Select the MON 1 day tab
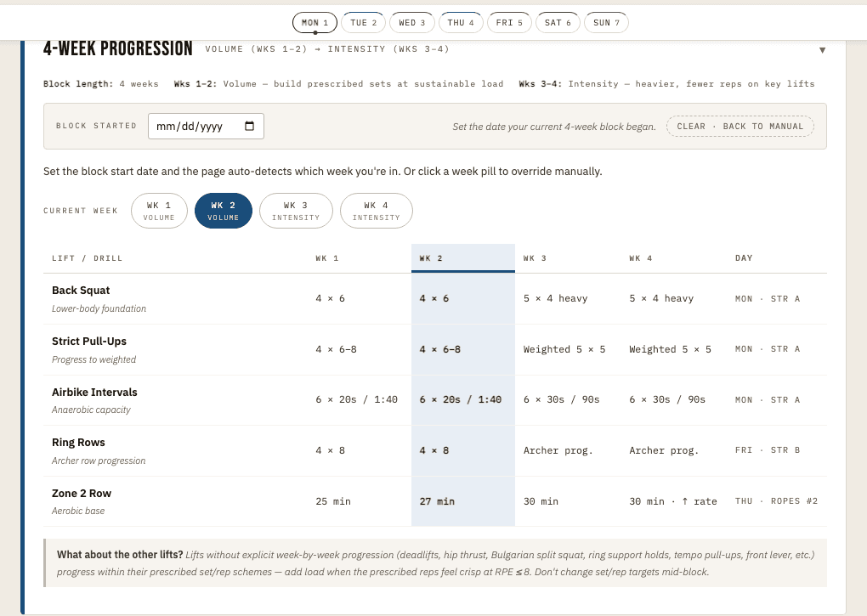 314,23
